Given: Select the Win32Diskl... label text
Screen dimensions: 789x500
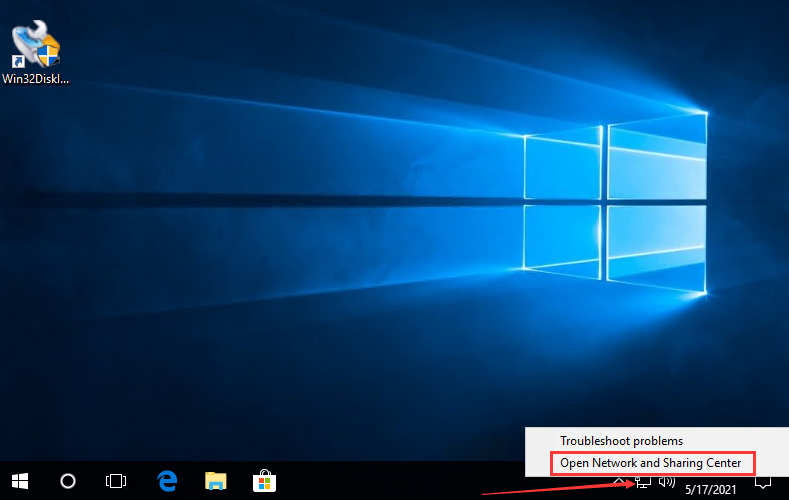Looking at the screenshot, I should (x=35, y=79).
